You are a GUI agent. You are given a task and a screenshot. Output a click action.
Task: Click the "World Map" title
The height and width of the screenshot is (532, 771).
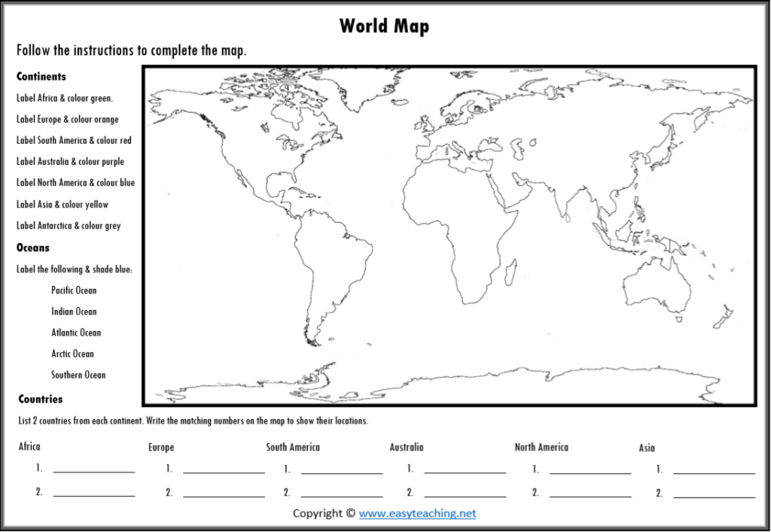pyautogui.click(x=384, y=26)
